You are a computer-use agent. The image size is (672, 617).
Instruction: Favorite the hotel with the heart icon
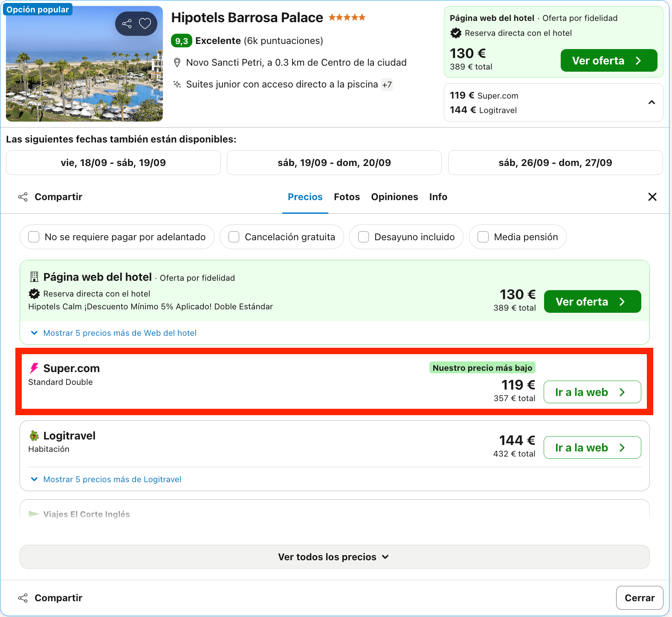click(145, 23)
